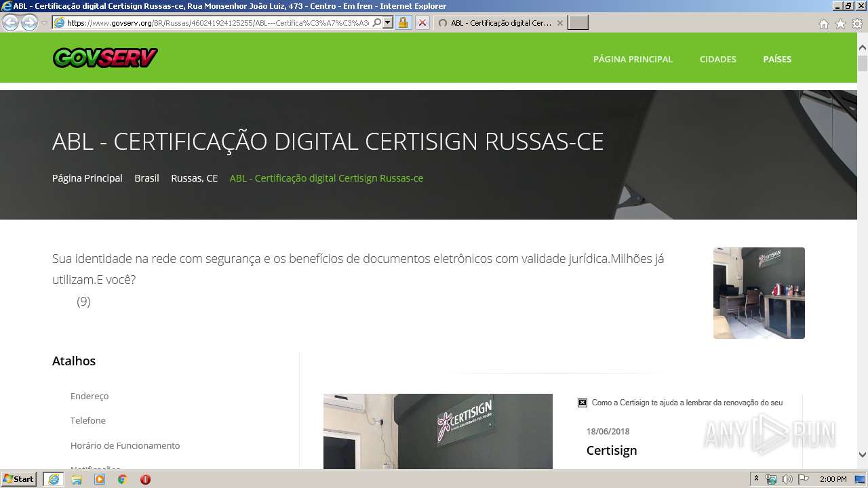The height and width of the screenshot is (488, 868).
Task: Click the Action Center flag icon
Action: coord(804,479)
